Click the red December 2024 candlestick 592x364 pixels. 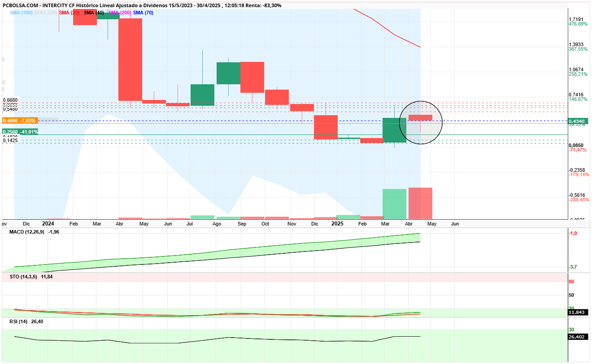point(326,127)
